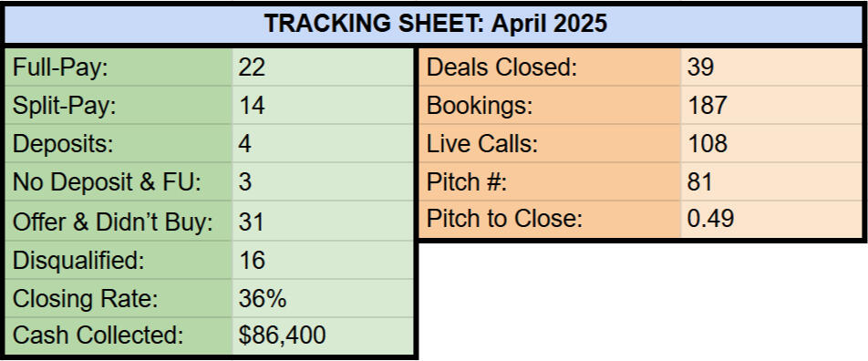Select the Bookings label cell
868x361 pixels.
point(551,105)
